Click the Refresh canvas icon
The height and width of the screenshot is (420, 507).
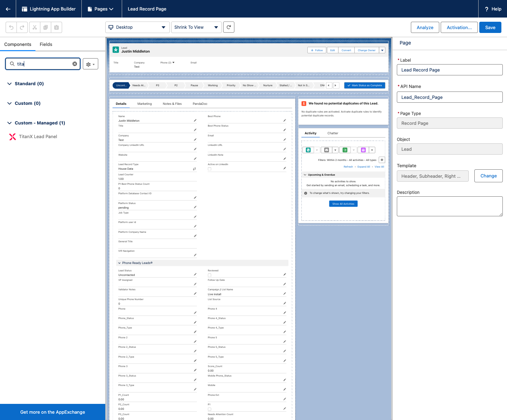click(229, 27)
